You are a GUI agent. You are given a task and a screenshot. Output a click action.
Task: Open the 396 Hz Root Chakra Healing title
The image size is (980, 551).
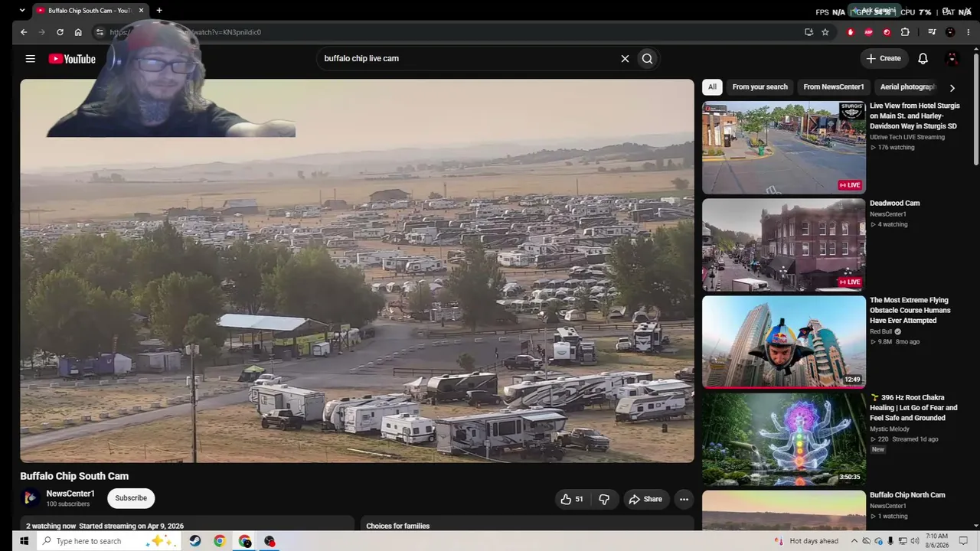click(914, 408)
